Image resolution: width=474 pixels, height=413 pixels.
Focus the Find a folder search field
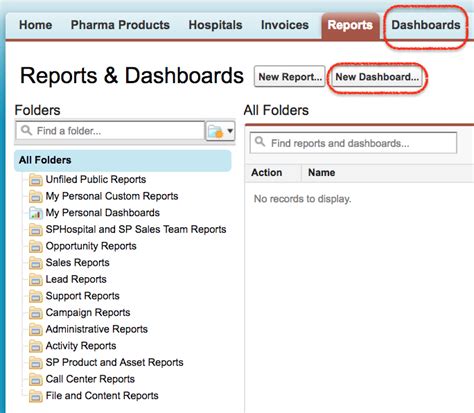tap(110, 131)
